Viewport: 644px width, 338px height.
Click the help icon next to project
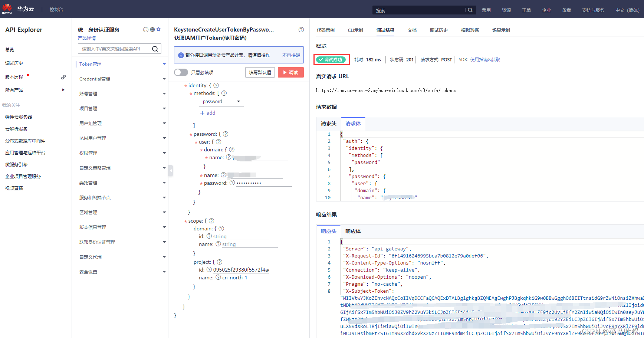[220, 262]
